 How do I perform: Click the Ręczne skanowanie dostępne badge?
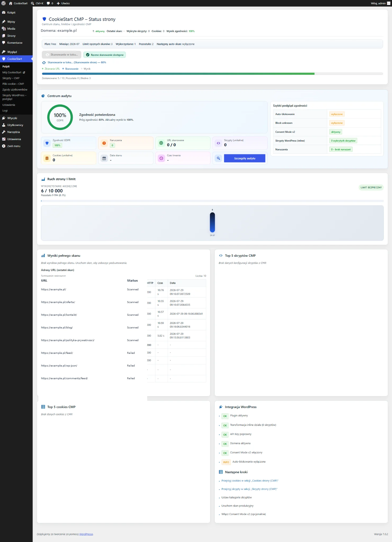click(x=105, y=55)
